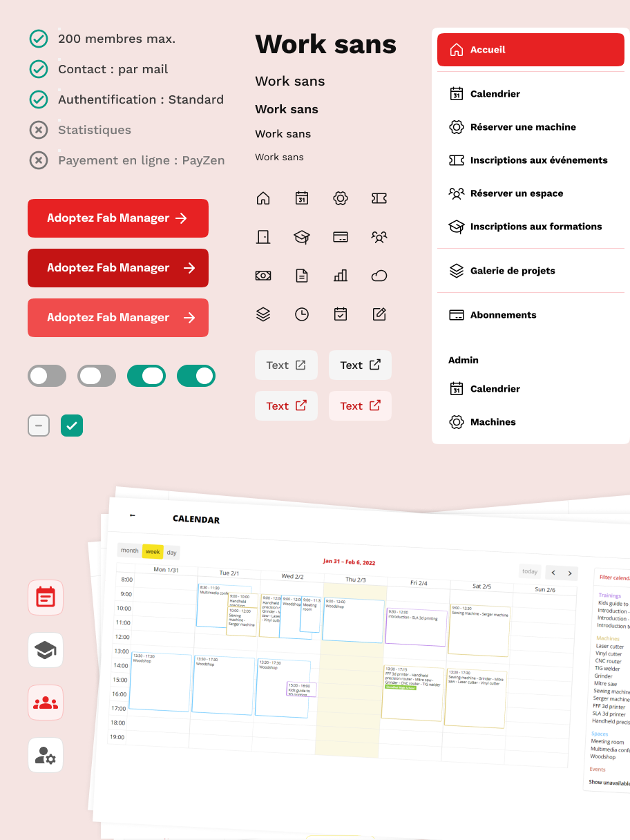Click the 'Sat 2/5' column header
This screenshot has width=630, height=840.
point(481,586)
